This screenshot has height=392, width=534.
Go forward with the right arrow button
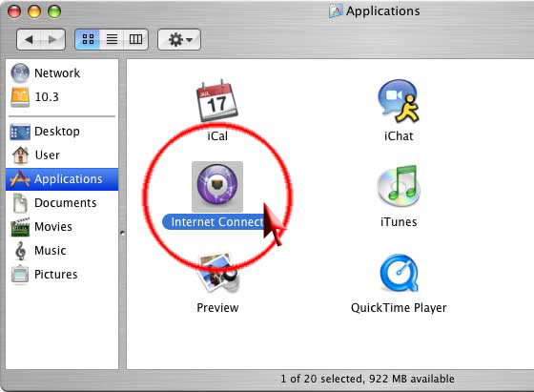(52, 40)
